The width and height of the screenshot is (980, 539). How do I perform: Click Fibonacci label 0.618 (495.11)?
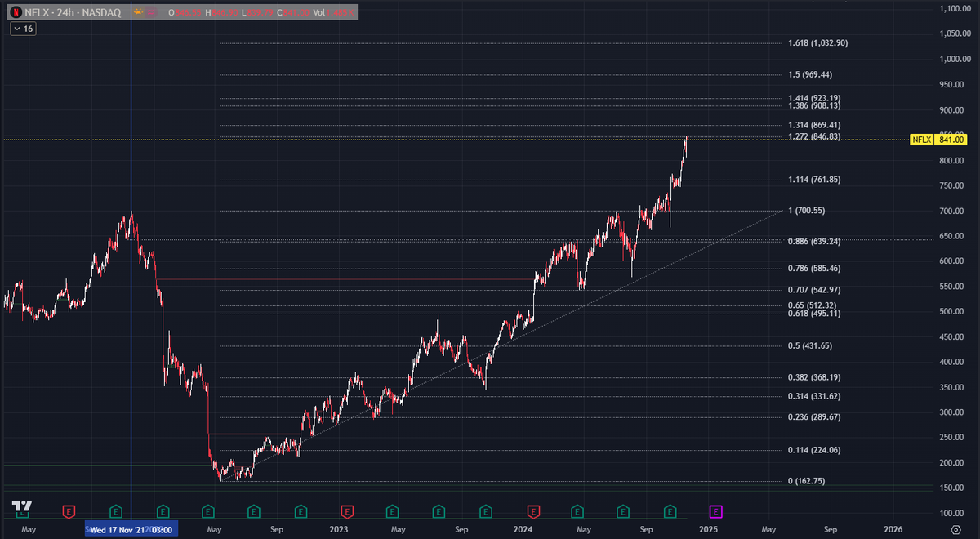coord(814,313)
